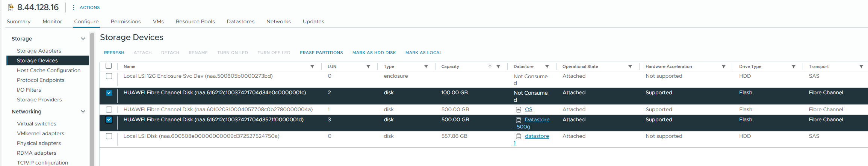Click the Drive Type filter icon
This screenshot has height=166, width=868.
tap(794, 67)
